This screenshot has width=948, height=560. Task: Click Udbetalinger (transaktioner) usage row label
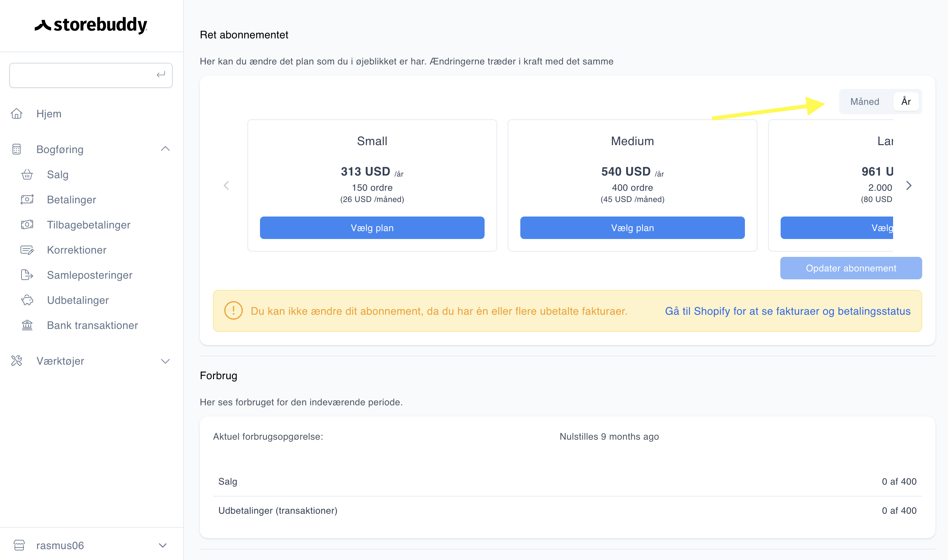pyautogui.click(x=278, y=510)
